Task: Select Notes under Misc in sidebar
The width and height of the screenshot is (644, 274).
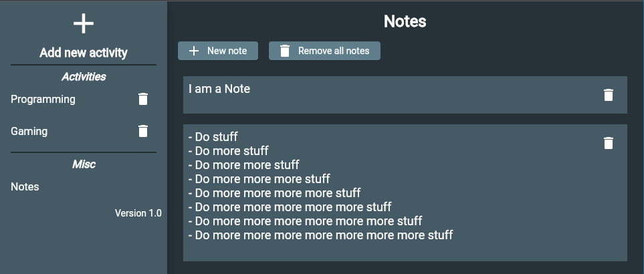Action: click(x=25, y=186)
